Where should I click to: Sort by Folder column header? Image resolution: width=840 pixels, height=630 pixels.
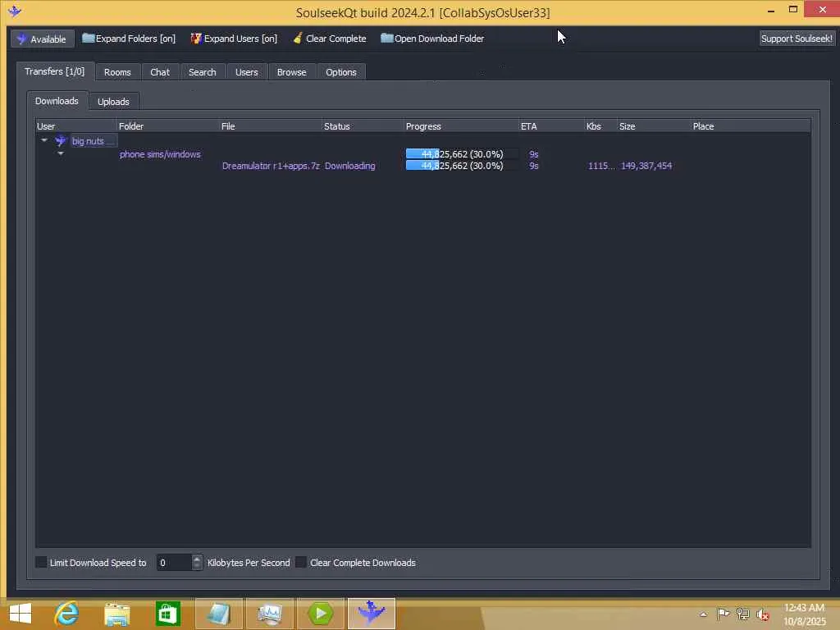[168, 126]
